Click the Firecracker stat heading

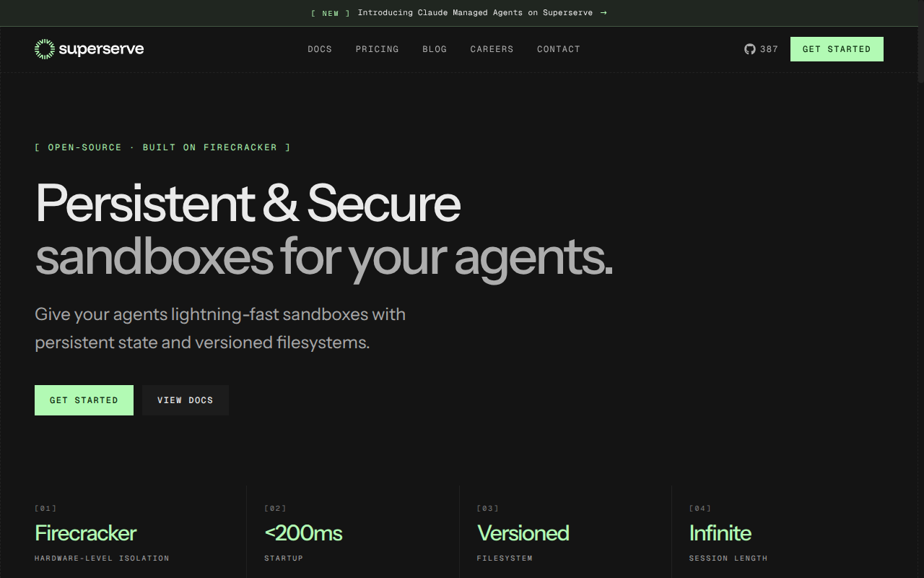(x=86, y=533)
